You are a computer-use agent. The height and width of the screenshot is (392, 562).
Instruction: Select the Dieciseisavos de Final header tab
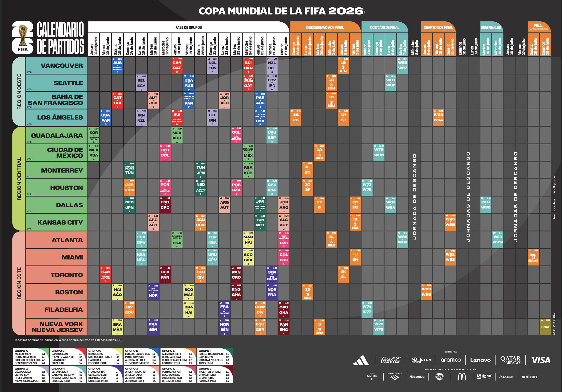(325, 27)
